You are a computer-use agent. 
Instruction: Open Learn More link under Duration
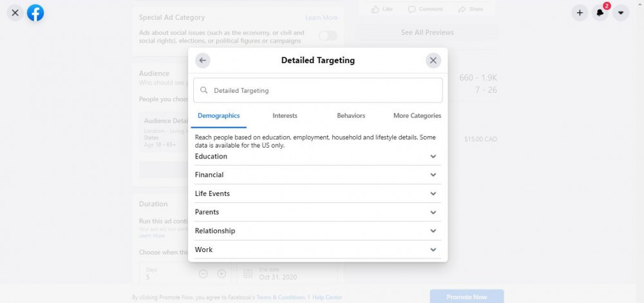pos(151,236)
